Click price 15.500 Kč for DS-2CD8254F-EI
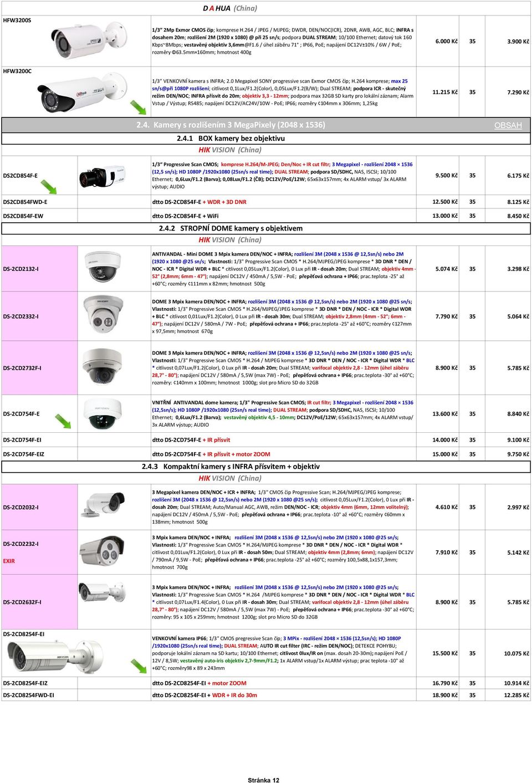Image resolution: width=532 pixels, height=783 pixels. tap(445, 654)
